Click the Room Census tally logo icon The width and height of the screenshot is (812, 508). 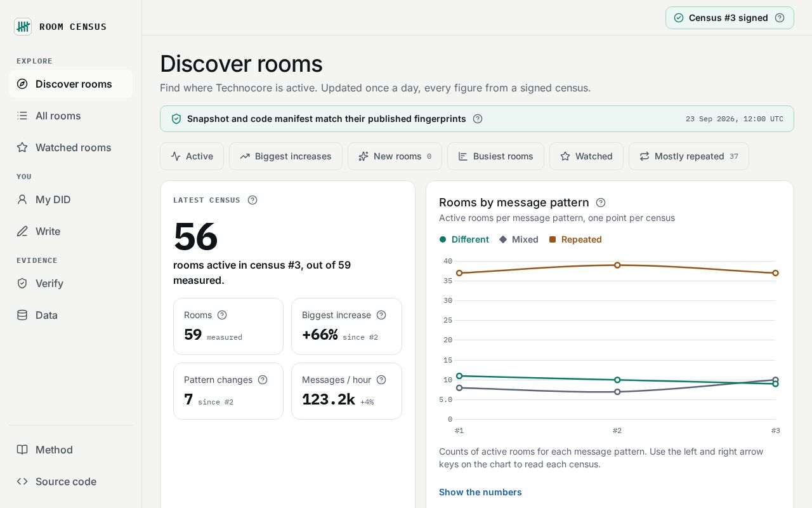click(23, 27)
